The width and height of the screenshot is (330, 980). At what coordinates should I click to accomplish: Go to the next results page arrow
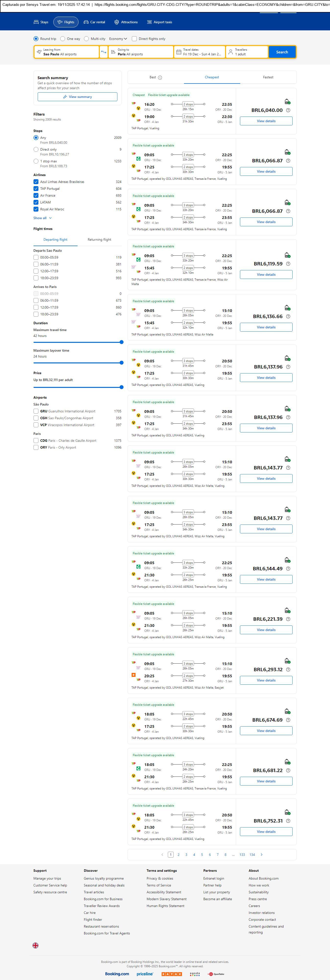tap(262, 854)
